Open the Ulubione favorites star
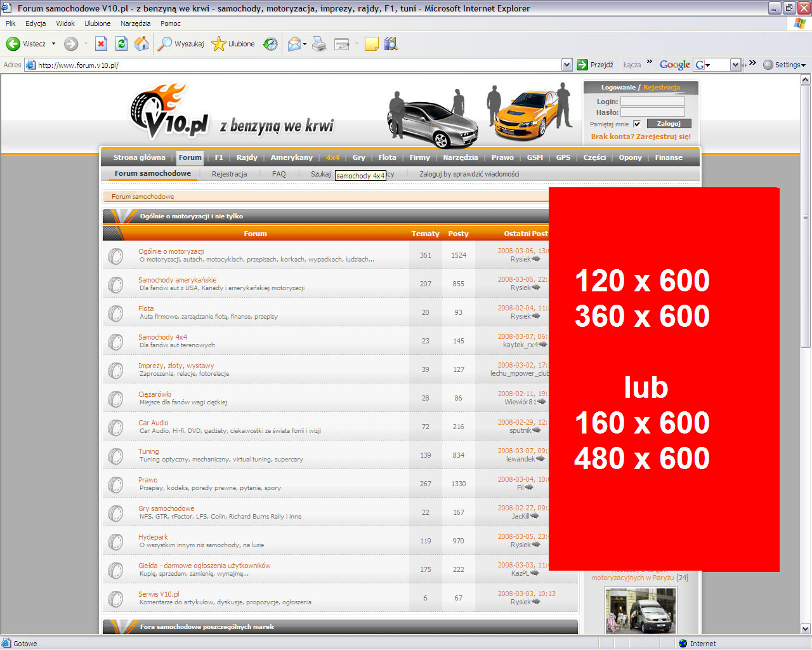The width and height of the screenshot is (812, 650). pyautogui.click(x=233, y=44)
